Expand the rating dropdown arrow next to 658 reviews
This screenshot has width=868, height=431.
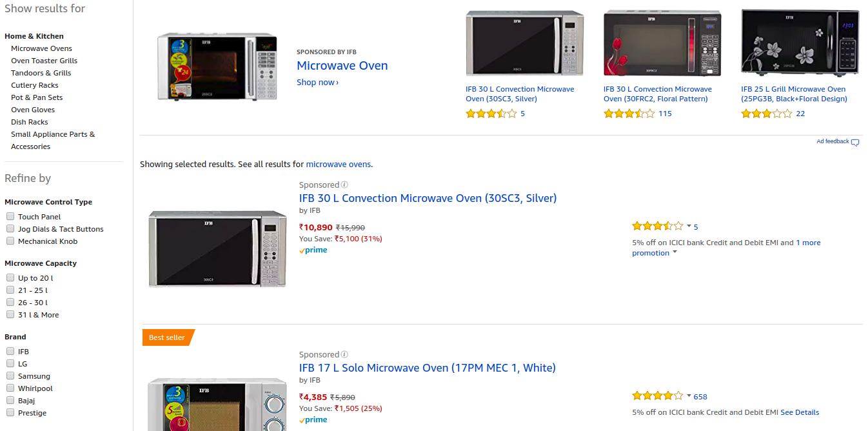[689, 396]
